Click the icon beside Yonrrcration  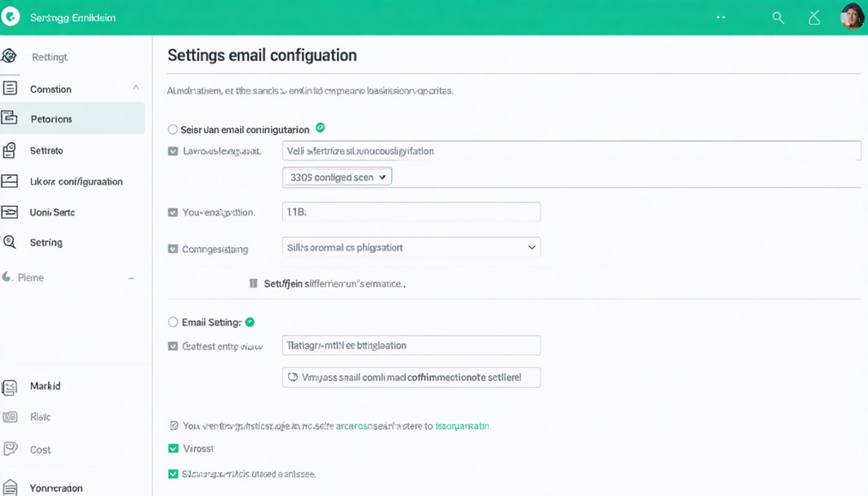pos(9,487)
